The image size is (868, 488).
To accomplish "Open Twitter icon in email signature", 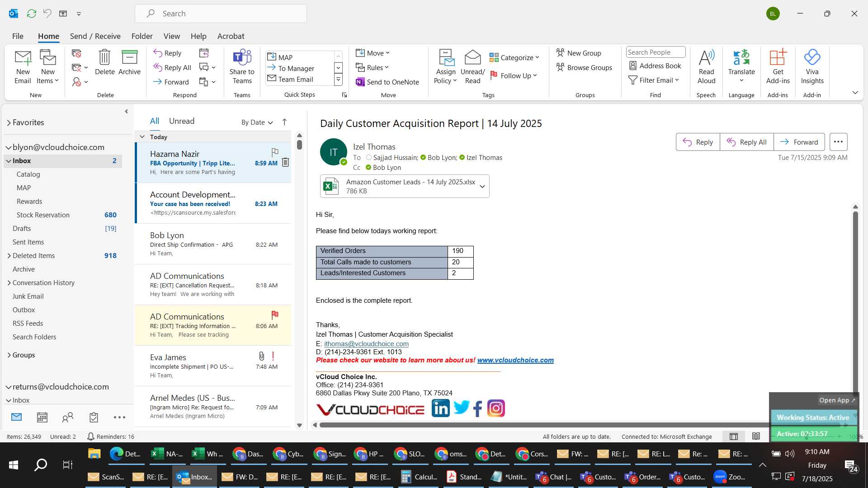I will click(461, 408).
